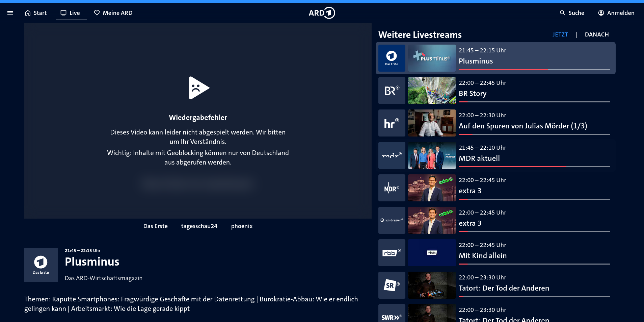Select the NDR channel logo
The height and width of the screenshot is (322, 644).
(392, 188)
